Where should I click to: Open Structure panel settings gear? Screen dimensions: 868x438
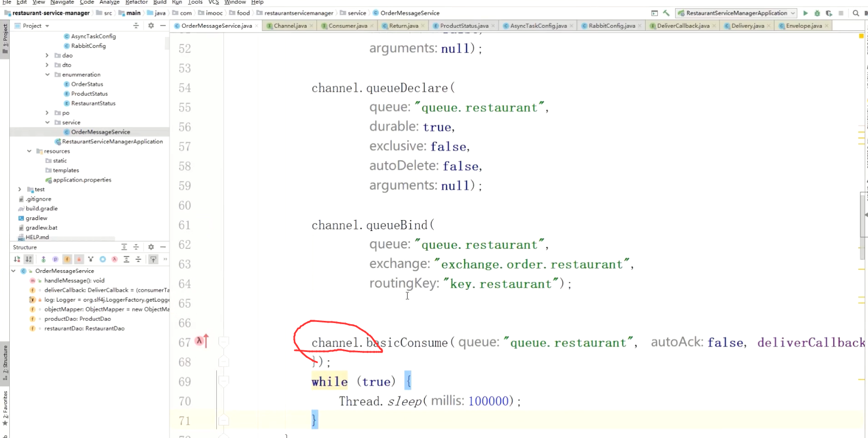point(151,247)
